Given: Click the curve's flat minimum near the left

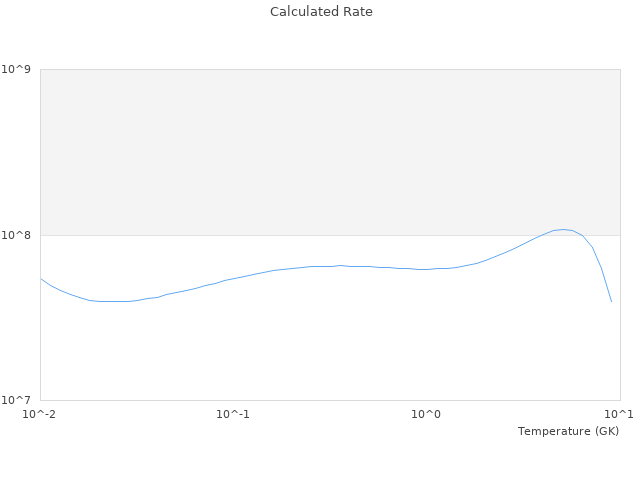Looking at the screenshot, I should 112,301.
